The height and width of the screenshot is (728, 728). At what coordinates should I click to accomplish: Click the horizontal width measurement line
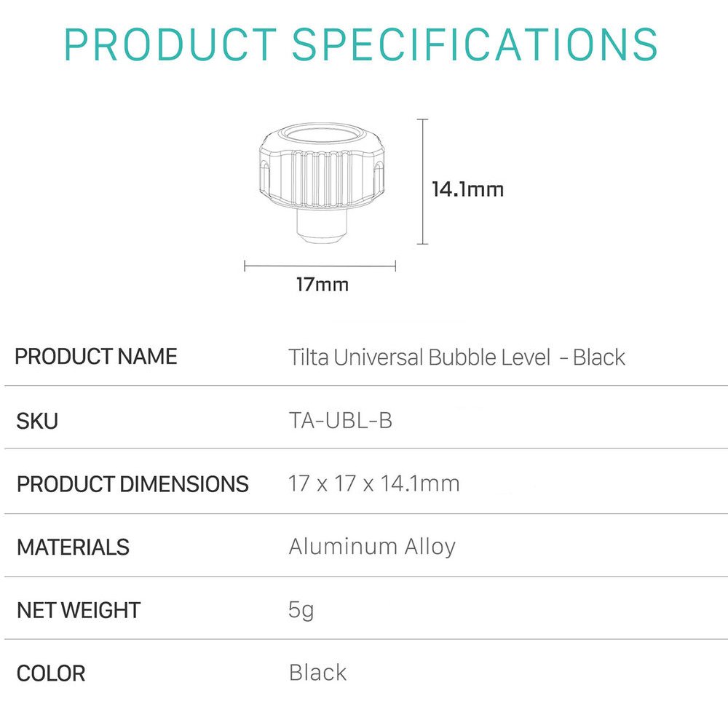[320, 266]
